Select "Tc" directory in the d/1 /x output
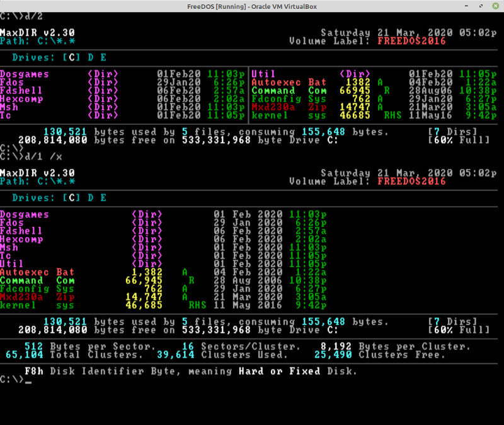The width and height of the screenshot is (504, 425). point(6,256)
